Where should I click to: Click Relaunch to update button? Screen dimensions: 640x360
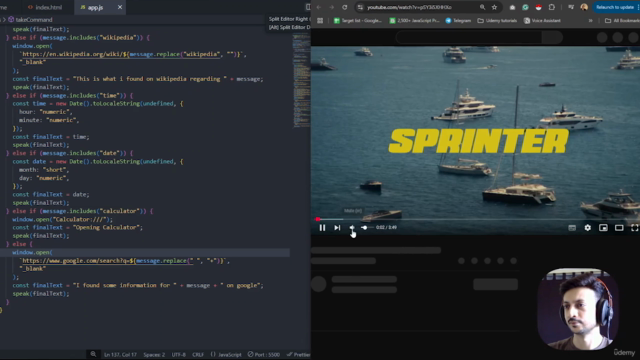[x=615, y=7]
